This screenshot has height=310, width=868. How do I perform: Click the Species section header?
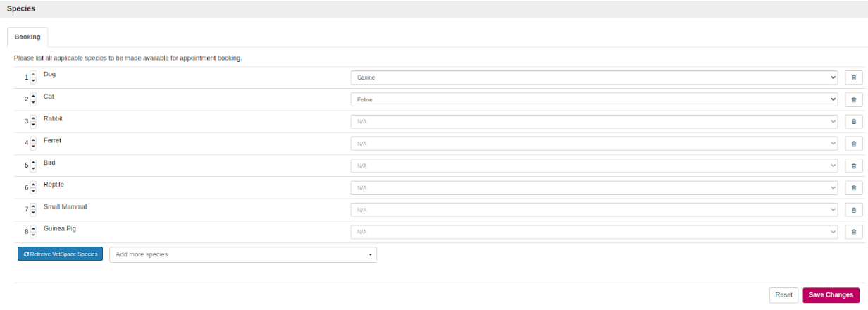pos(21,8)
